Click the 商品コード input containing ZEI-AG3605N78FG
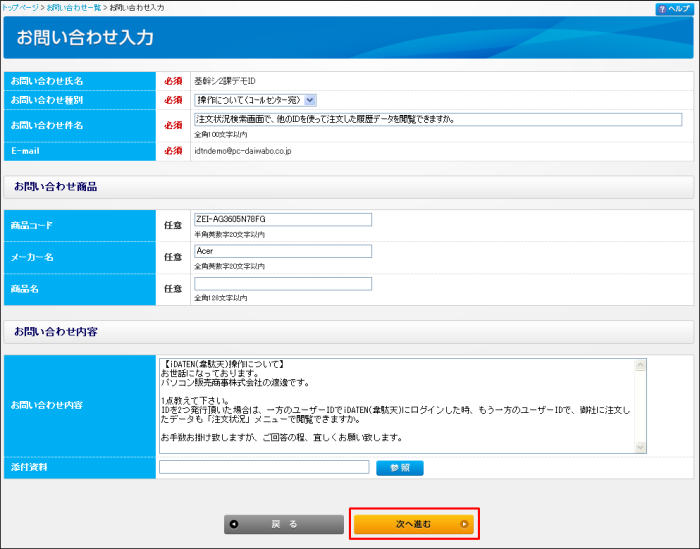 [x=283, y=220]
